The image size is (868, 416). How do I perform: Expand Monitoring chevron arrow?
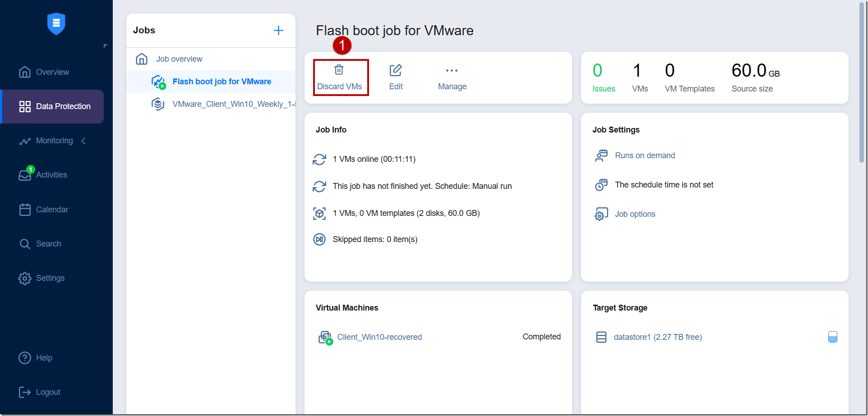coord(83,141)
